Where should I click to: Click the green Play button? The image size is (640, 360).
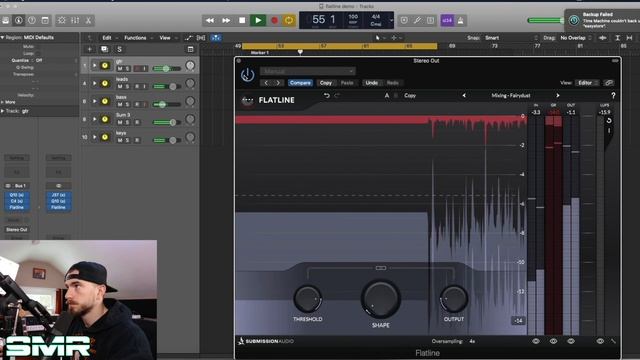point(258,20)
